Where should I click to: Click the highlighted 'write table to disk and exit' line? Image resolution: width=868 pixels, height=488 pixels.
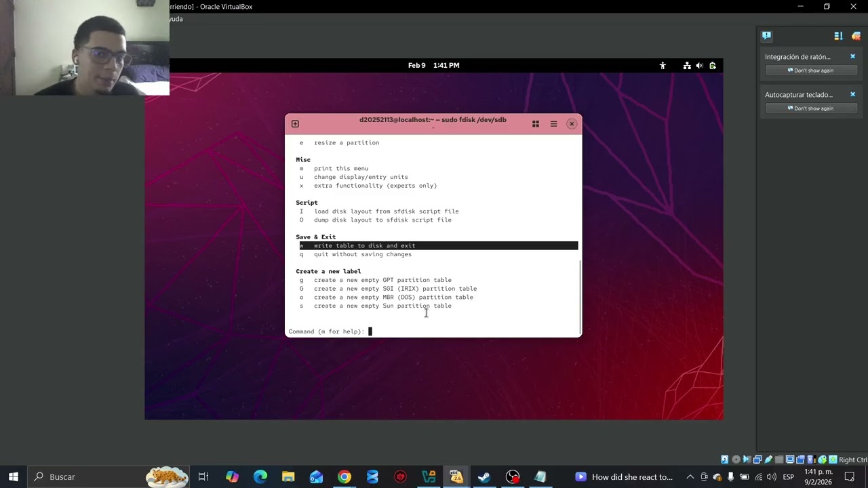coord(438,245)
